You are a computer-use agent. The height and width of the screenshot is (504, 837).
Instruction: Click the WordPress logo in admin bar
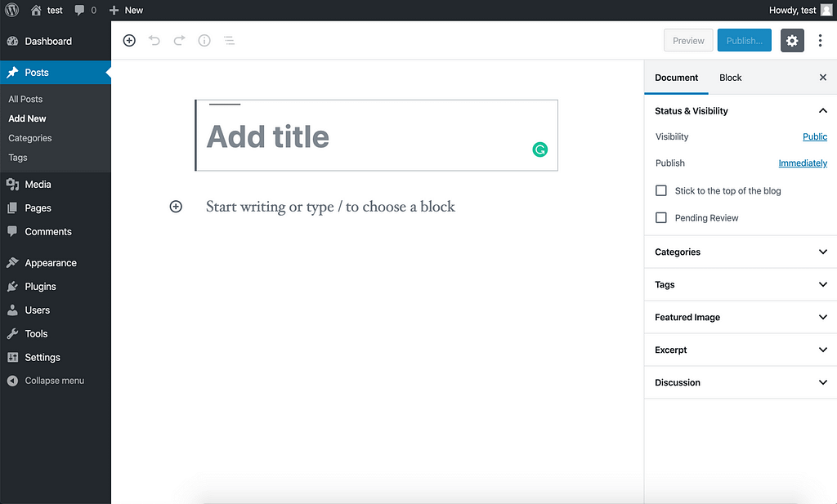(11, 10)
